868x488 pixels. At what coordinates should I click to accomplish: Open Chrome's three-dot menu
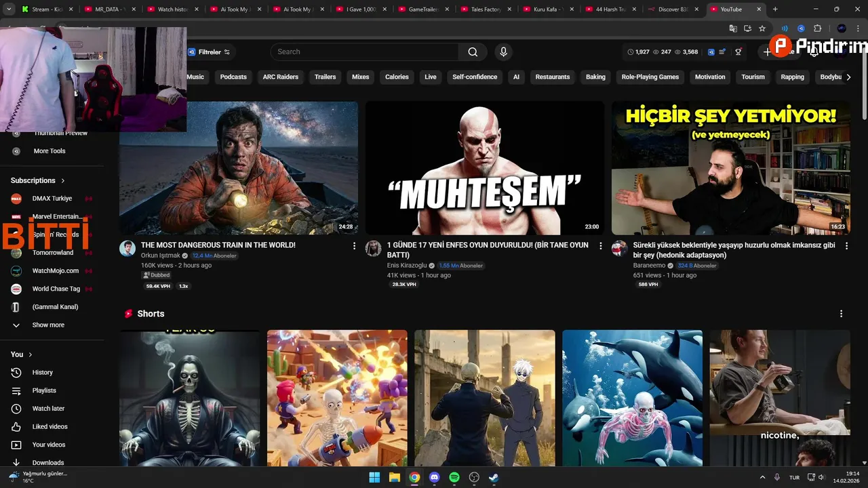858,28
